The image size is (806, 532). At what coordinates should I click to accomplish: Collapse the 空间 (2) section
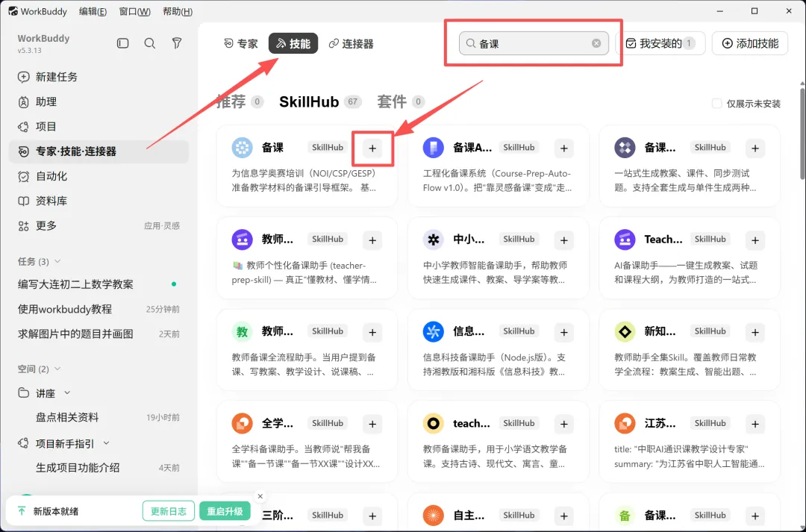tap(57, 369)
